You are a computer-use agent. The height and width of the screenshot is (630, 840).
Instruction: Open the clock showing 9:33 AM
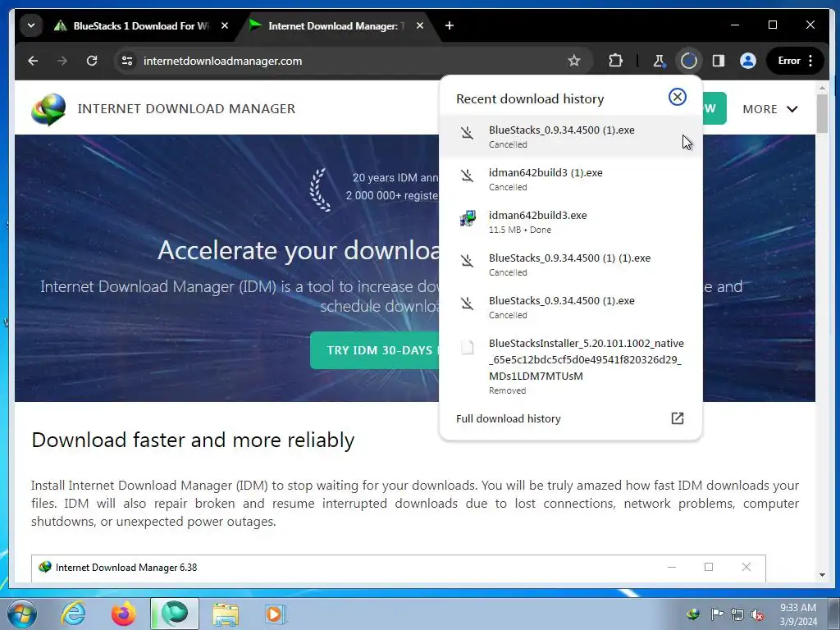[x=798, y=614]
